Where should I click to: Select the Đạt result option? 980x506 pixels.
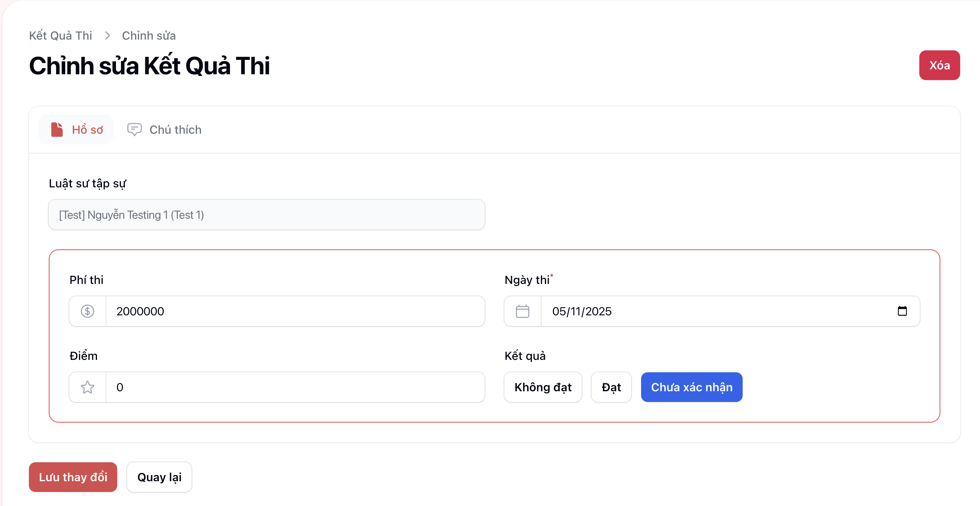tap(611, 387)
